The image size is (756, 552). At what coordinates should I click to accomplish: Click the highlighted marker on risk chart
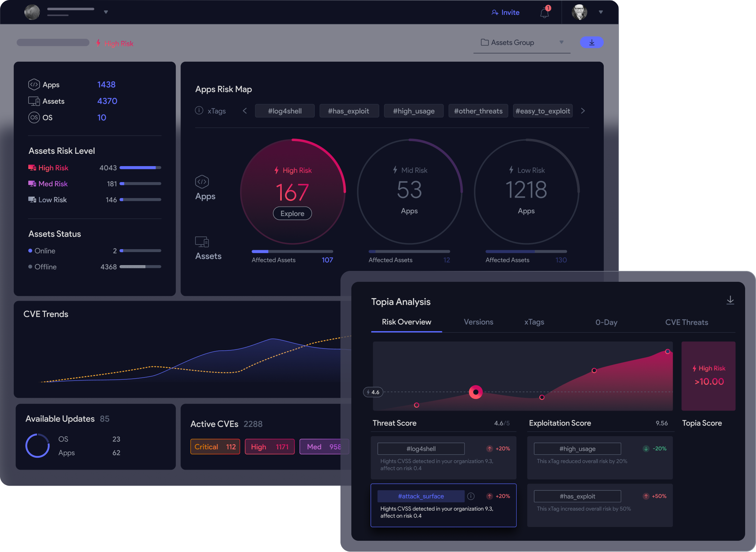pos(475,392)
